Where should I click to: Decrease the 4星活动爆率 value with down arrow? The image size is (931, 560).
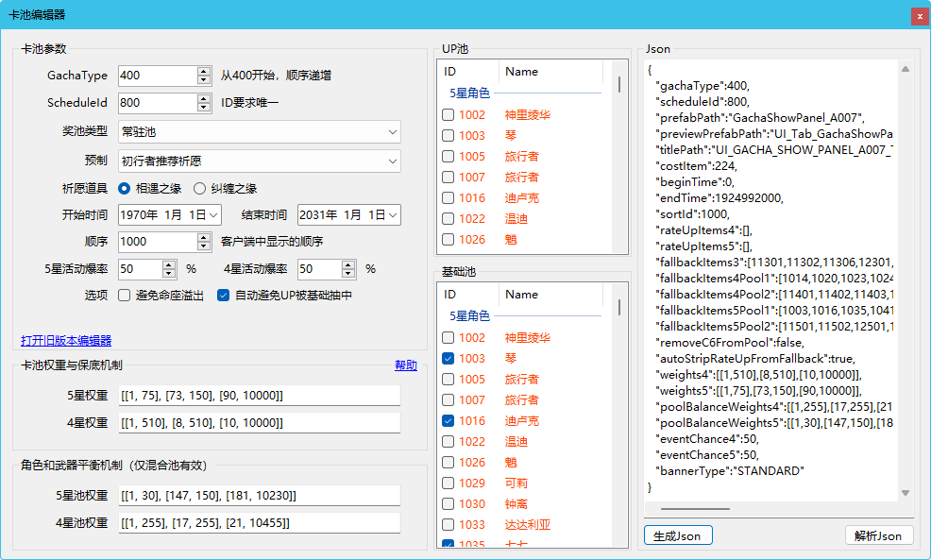tap(348, 274)
